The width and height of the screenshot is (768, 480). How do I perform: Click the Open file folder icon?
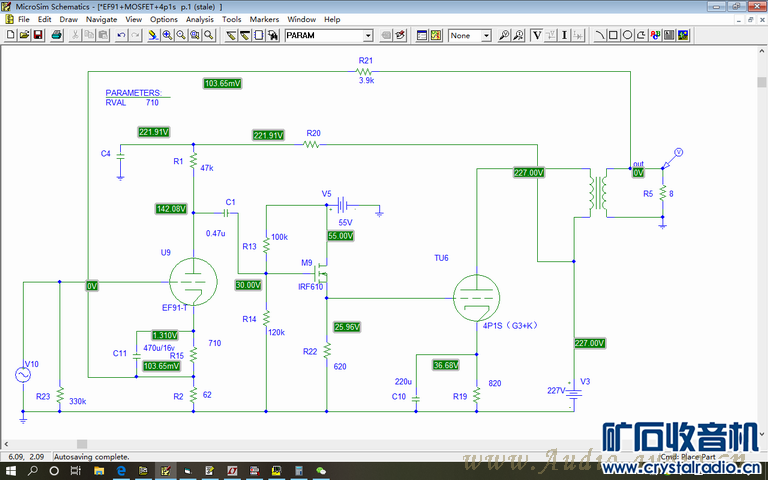point(24,35)
